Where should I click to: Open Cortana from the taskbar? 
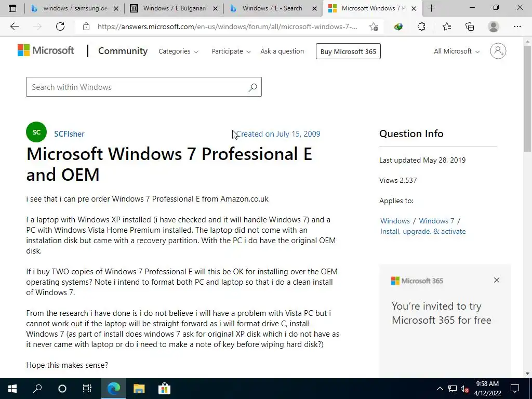[62, 389]
